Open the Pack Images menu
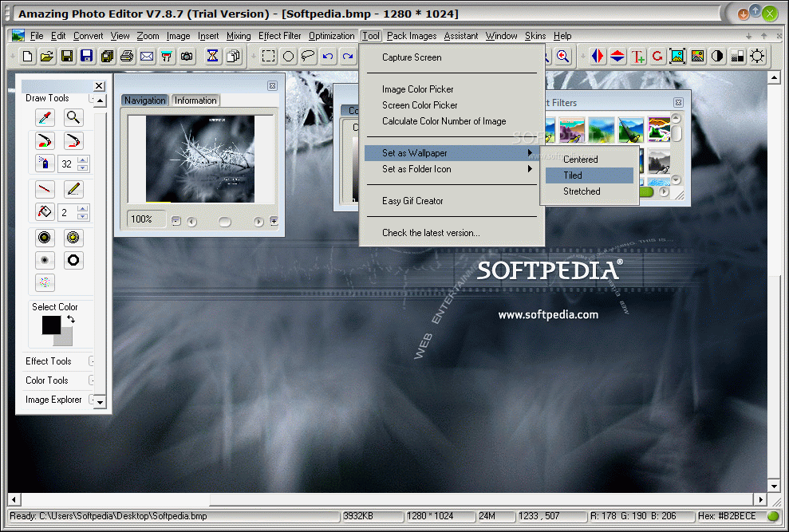This screenshot has width=789, height=532. (412, 36)
